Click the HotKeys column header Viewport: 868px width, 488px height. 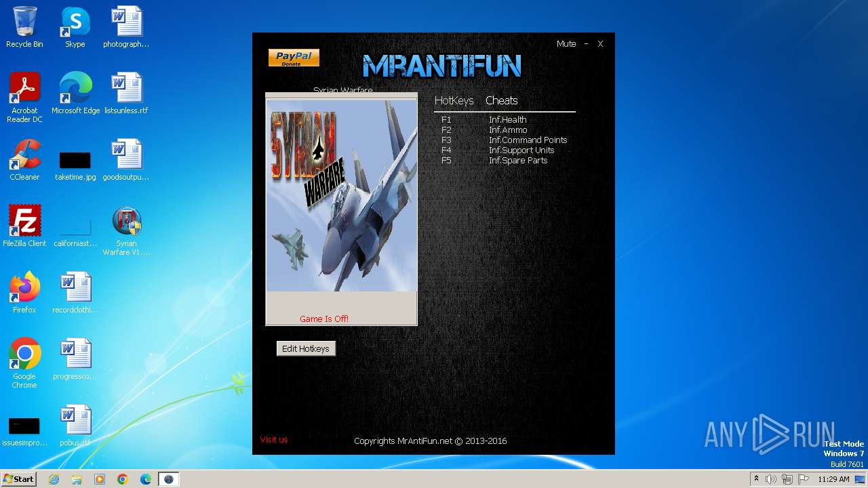coord(454,100)
